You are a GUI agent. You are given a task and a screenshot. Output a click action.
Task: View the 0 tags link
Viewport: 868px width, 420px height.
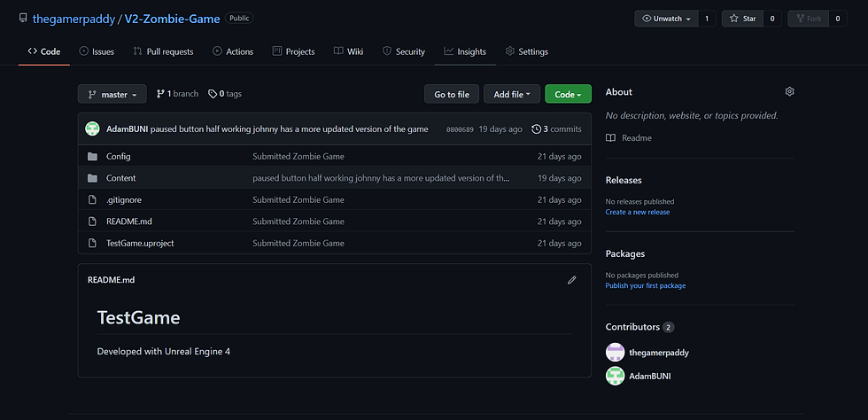coord(225,94)
